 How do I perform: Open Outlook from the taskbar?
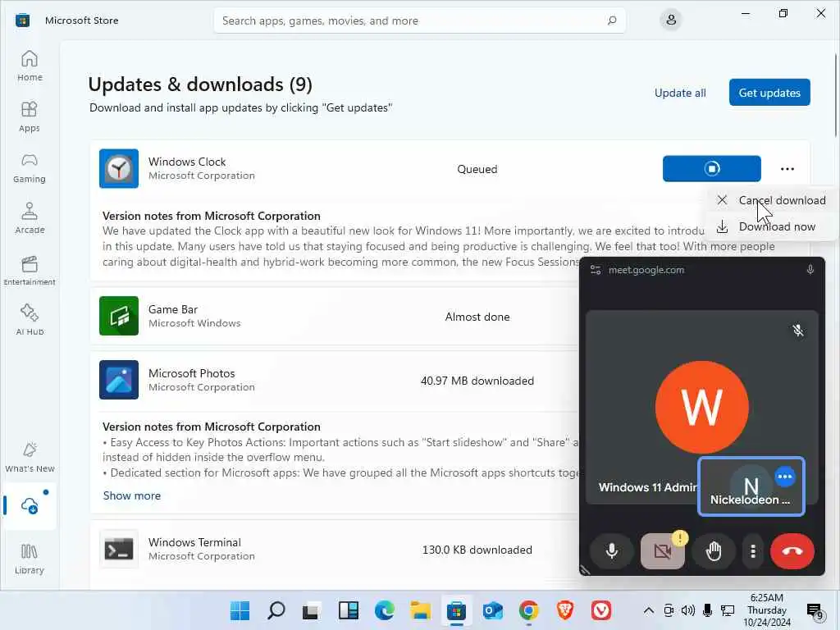pos(492,610)
